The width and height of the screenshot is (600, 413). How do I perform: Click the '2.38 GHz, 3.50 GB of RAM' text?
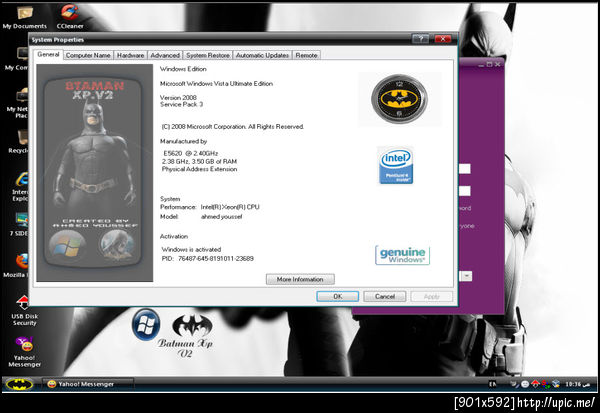tap(199, 161)
